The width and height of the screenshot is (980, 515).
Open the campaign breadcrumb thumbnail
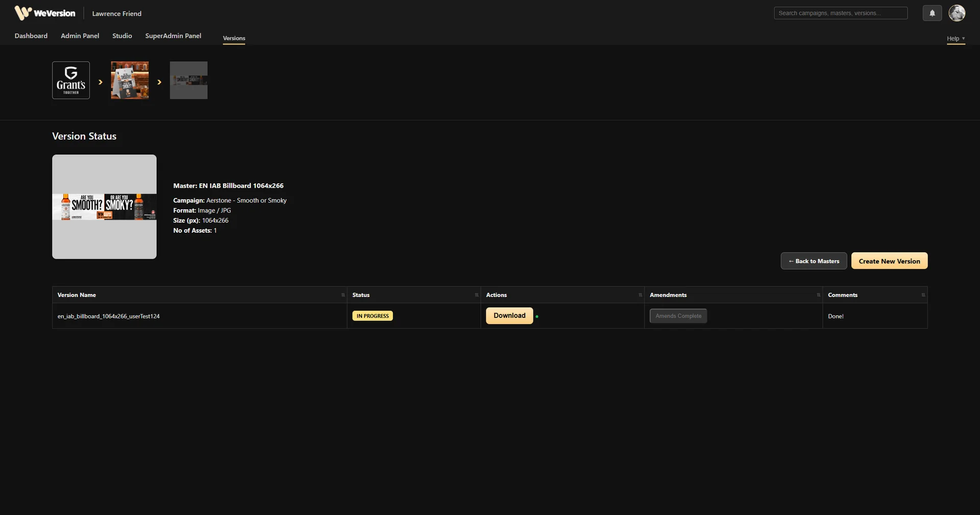(130, 80)
